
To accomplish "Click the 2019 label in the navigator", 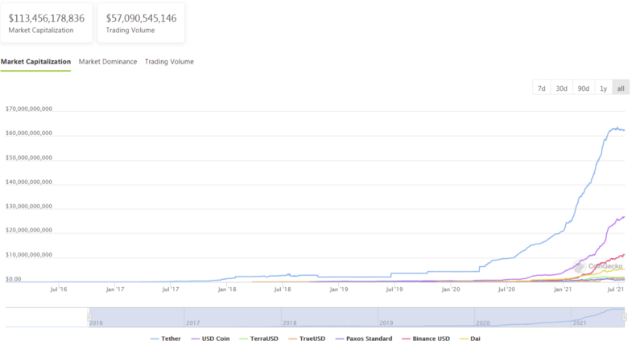I will (386, 322).
